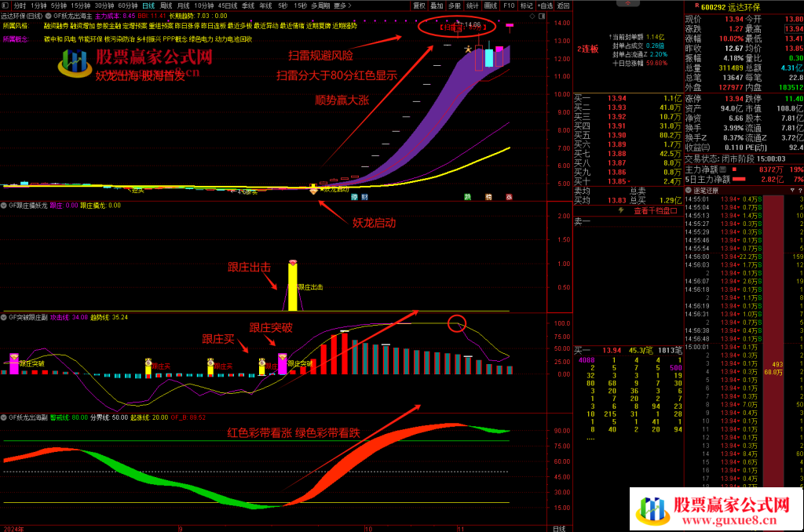Screen dimensions: 804x532
Task: Toggle 复权 price adjustment
Action: click(x=420, y=5)
